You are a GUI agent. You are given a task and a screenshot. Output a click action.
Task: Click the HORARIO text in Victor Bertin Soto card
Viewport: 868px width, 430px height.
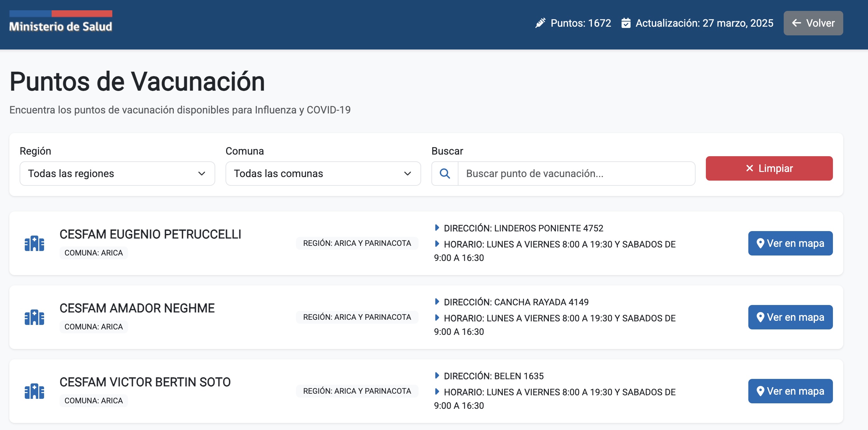click(555, 399)
